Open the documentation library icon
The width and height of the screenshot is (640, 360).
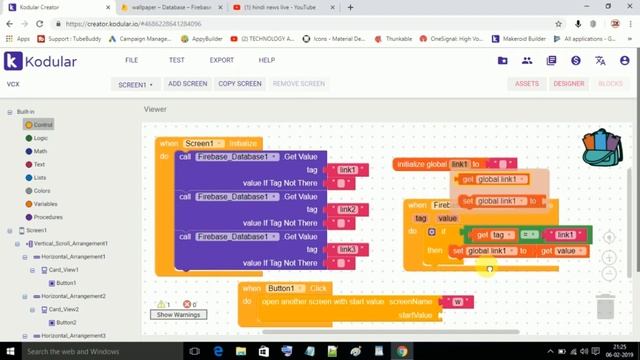tap(551, 61)
